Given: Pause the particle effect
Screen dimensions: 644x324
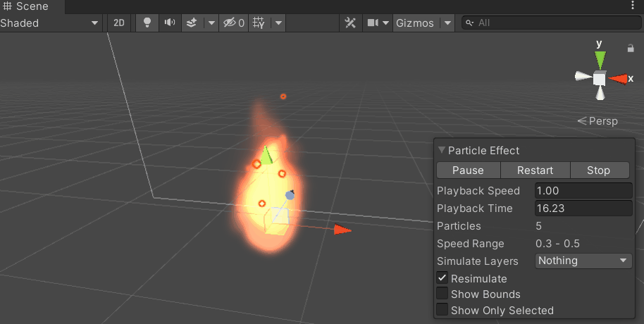Looking at the screenshot, I should coord(469,170).
